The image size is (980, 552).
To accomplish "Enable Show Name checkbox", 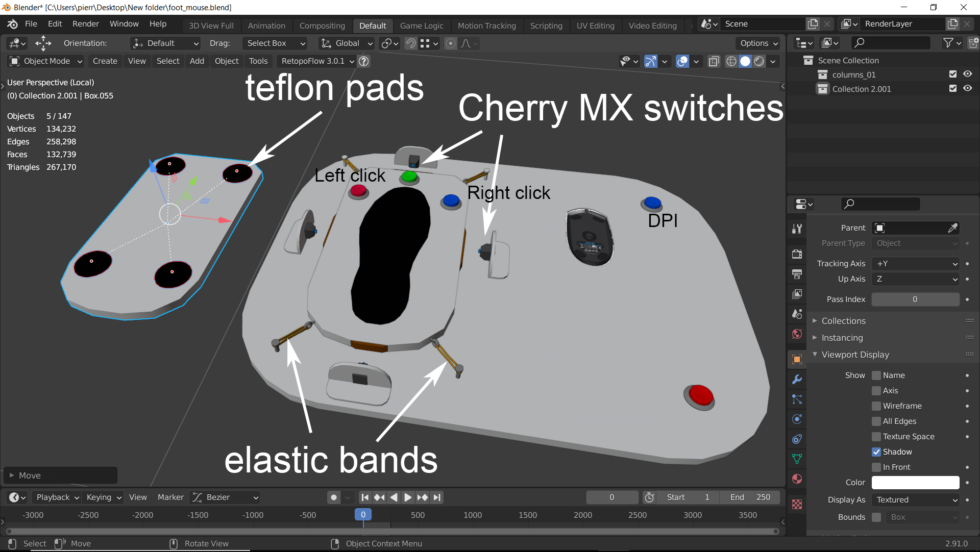I will [876, 375].
